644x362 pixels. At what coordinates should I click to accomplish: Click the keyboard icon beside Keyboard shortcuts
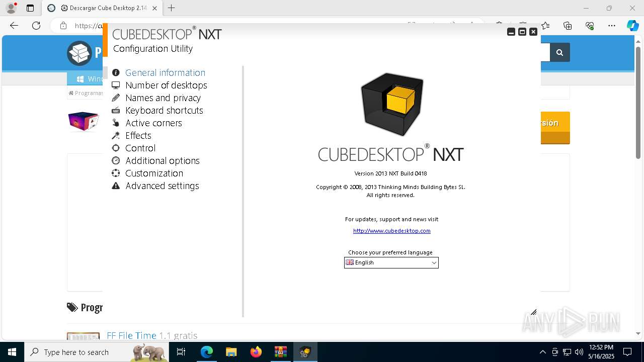116,110
